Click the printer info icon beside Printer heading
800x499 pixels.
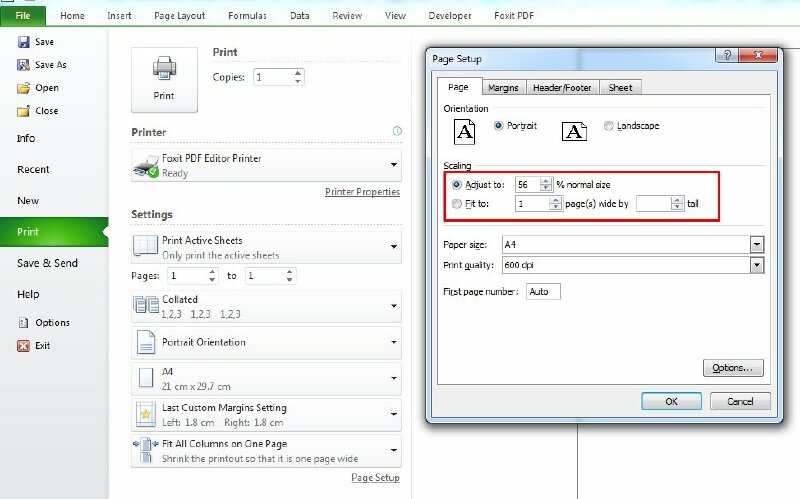point(397,131)
